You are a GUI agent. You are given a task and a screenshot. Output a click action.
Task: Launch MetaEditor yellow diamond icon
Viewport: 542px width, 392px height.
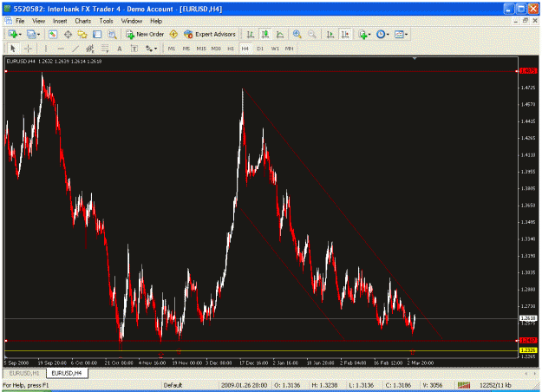173,34
